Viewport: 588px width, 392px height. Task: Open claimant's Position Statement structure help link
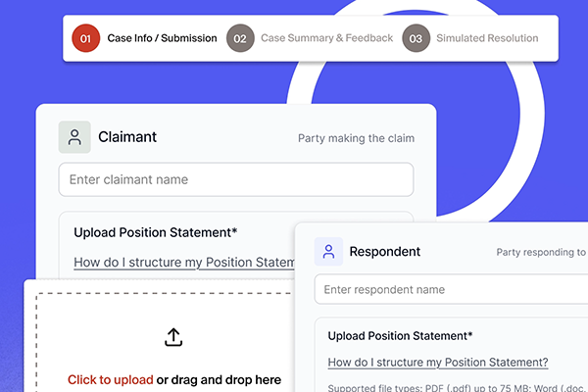pos(184,262)
